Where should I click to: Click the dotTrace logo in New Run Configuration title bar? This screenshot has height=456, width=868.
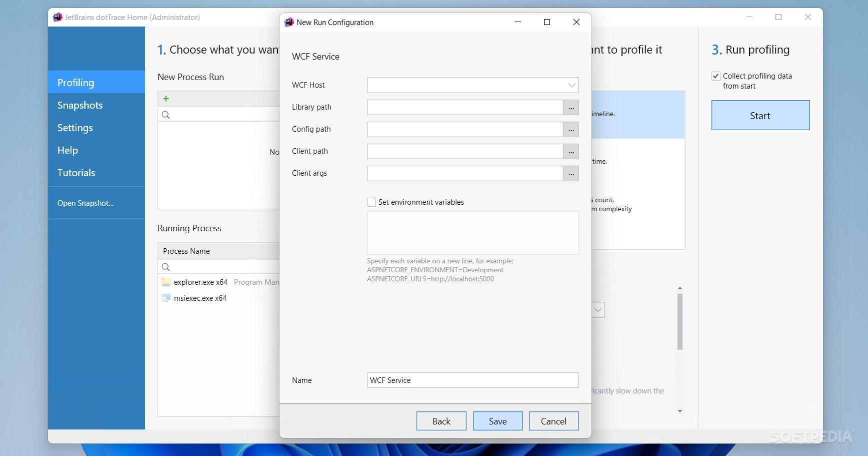pyautogui.click(x=289, y=22)
